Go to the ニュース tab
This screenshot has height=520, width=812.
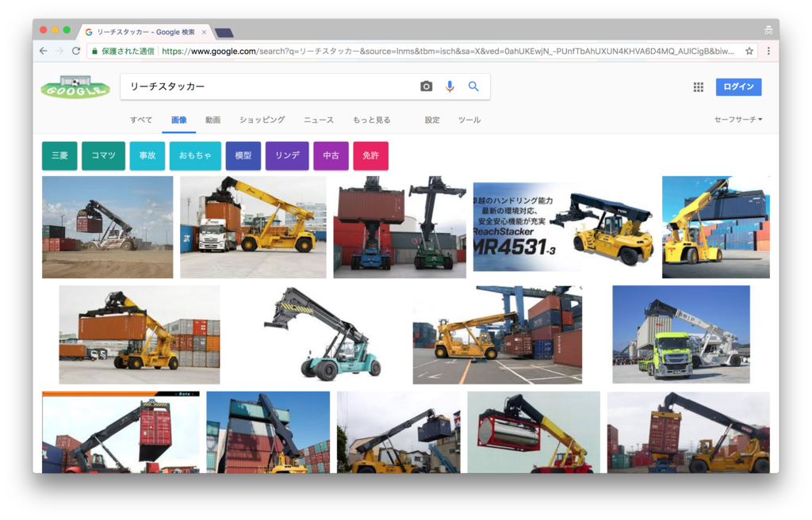pyautogui.click(x=319, y=120)
